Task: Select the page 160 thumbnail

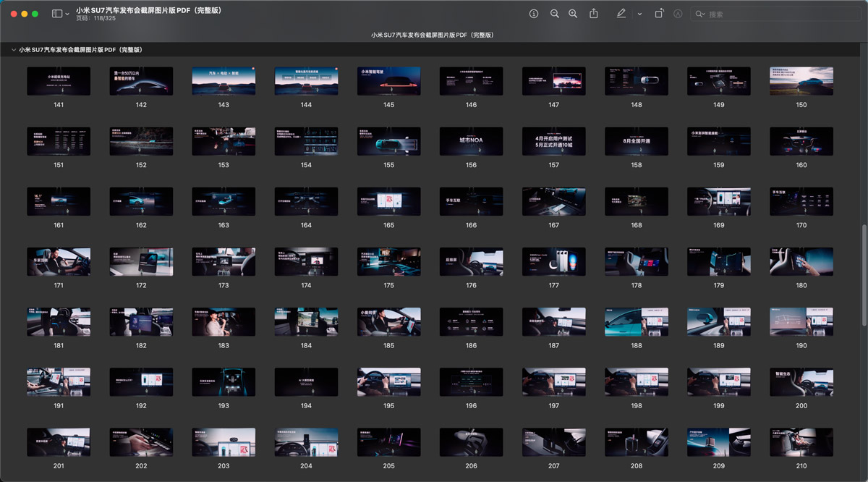Action: [x=801, y=141]
